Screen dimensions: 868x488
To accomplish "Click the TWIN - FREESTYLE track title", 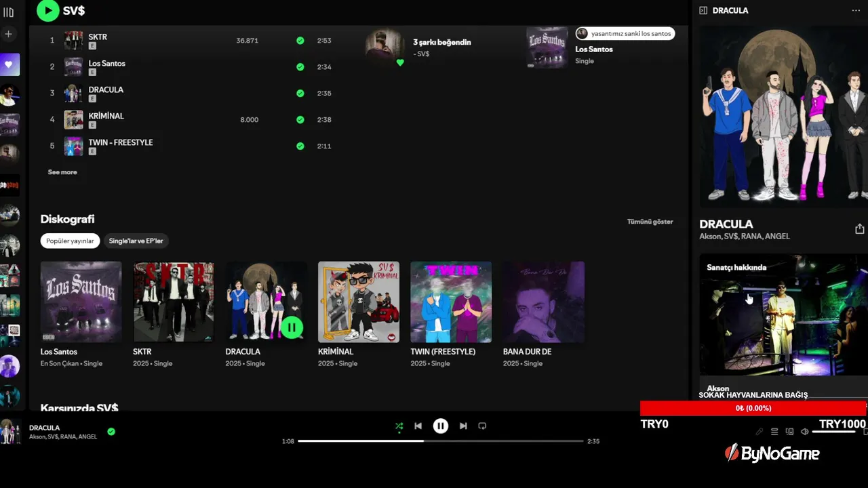I will tap(121, 142).
